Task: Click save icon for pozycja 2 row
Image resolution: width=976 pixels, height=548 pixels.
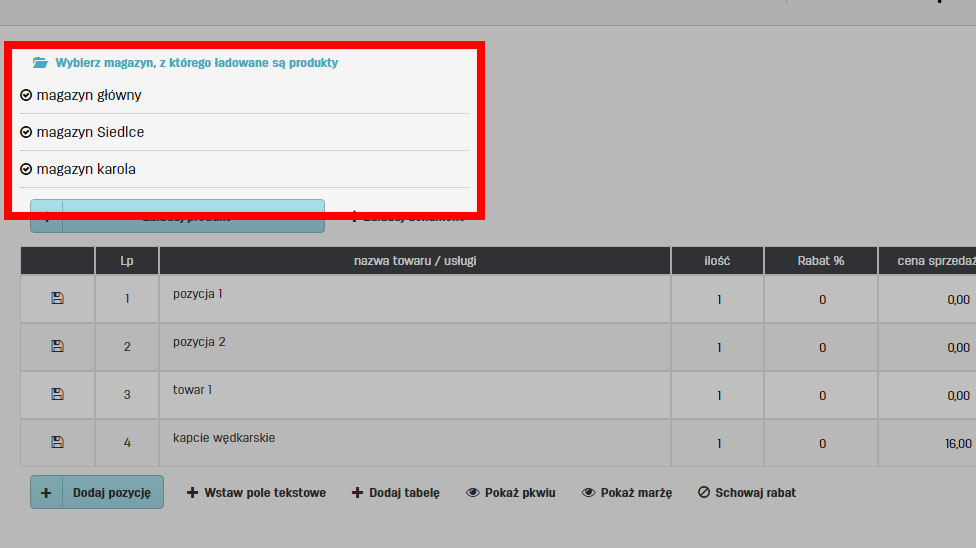Action: (57, 346)
